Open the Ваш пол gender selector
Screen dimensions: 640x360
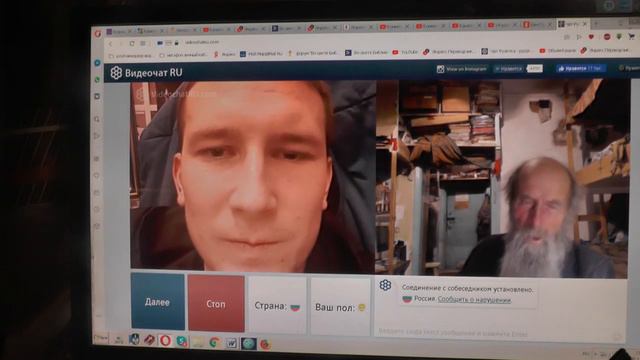click(340, 307)
